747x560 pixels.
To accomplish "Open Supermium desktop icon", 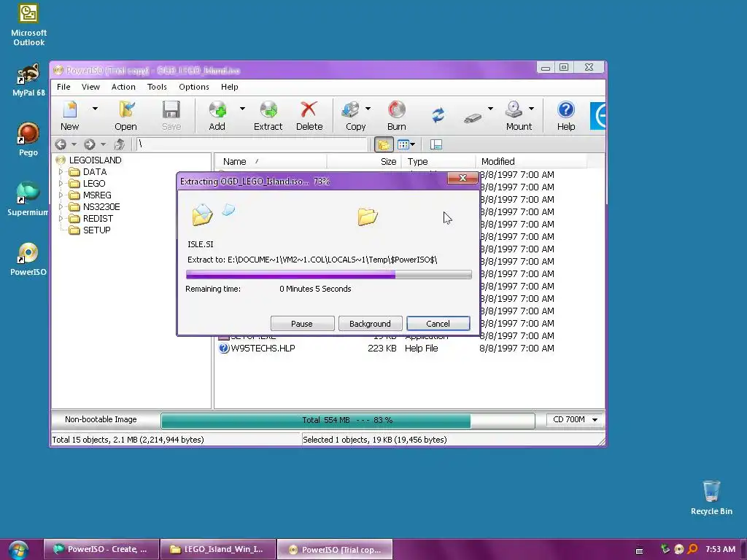I will [x=28, y=199].
